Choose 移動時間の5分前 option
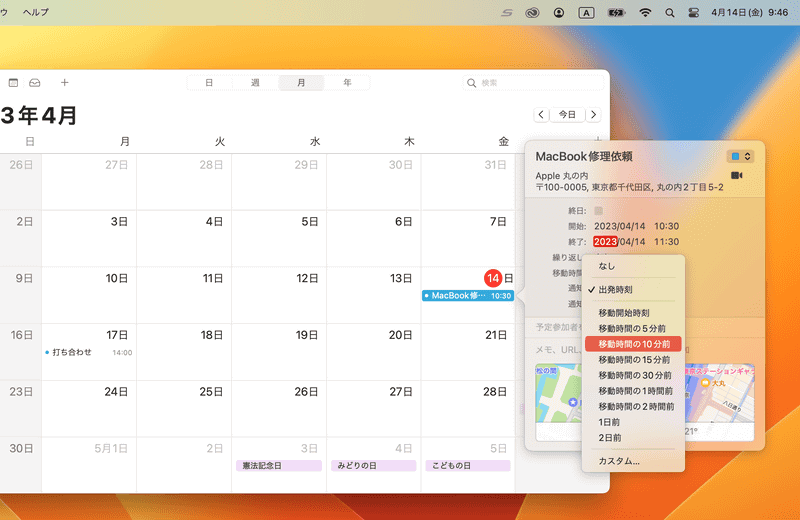The height and width of the screenshot is (520, 800). [633, 329]
